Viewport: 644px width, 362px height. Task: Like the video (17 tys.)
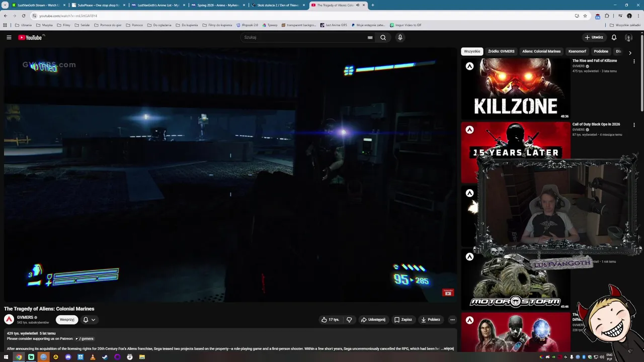pos(330,320)
